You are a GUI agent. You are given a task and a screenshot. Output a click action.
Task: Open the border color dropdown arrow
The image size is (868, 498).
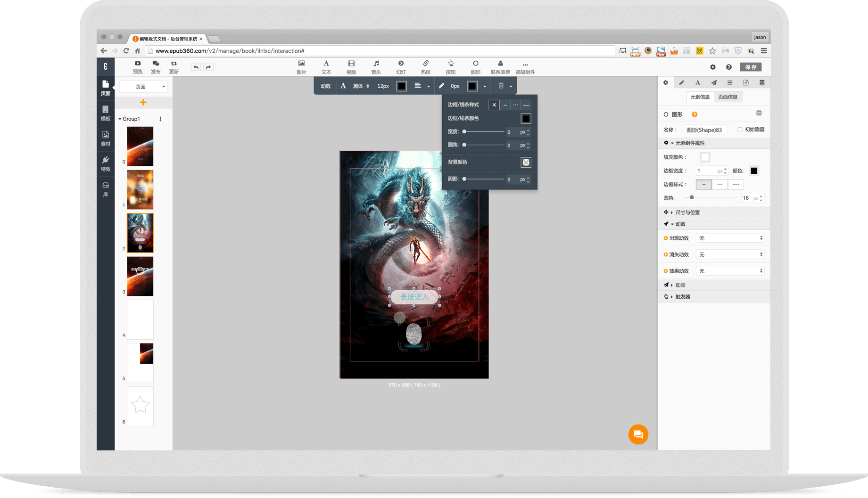coord(485,86)
